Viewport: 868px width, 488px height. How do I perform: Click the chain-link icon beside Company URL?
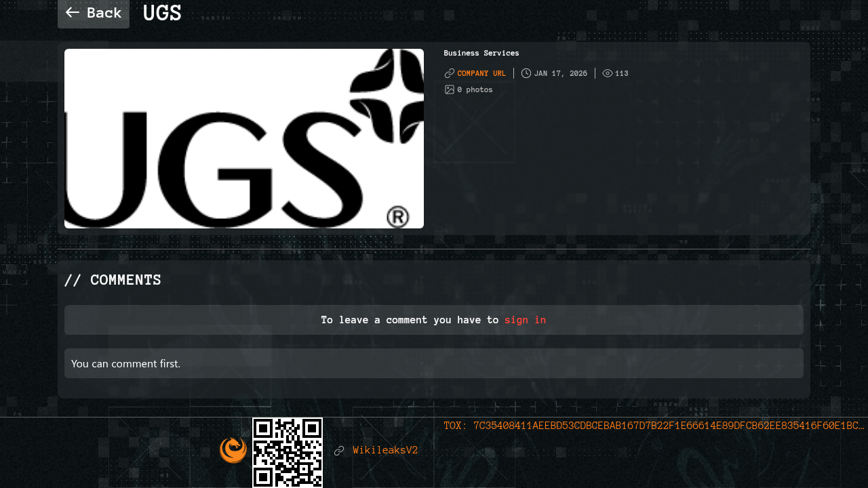pos(449,73)
